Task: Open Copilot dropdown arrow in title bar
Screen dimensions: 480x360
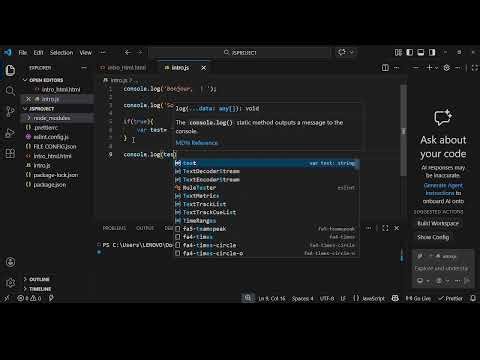Action: pos(351,52)
